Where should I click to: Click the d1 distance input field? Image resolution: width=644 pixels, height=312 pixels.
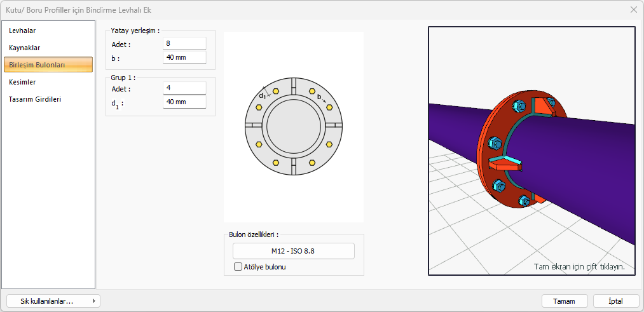click(184, 102)
